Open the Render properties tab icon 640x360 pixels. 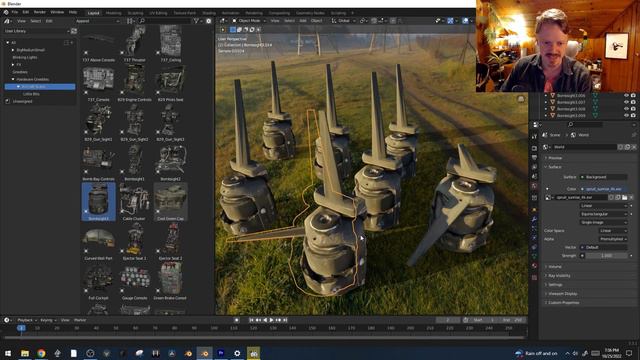pos(535,148)
